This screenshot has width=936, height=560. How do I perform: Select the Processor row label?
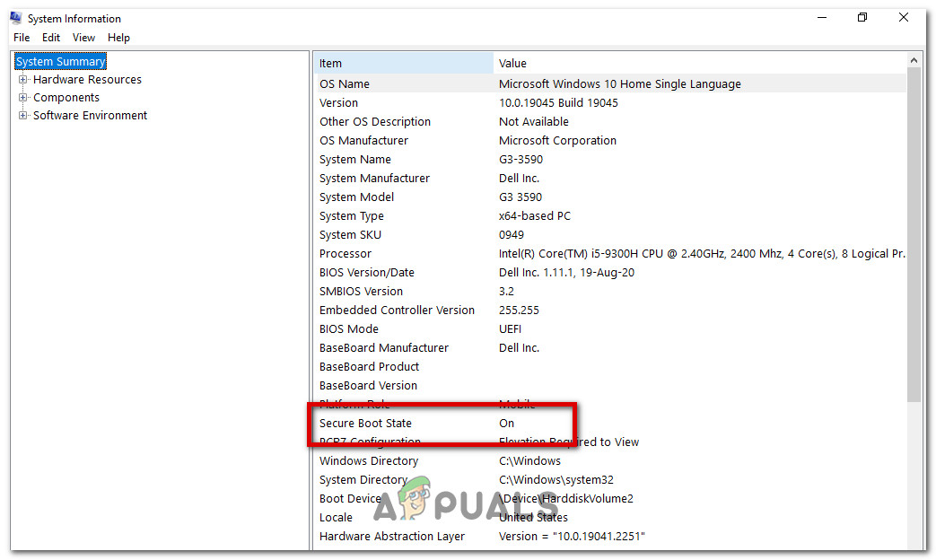click(345, 254)
